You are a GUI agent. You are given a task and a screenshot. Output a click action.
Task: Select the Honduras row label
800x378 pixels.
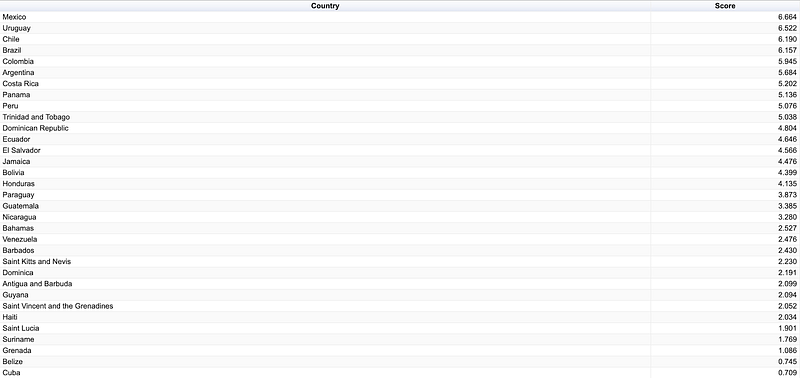tap(18, 184)
